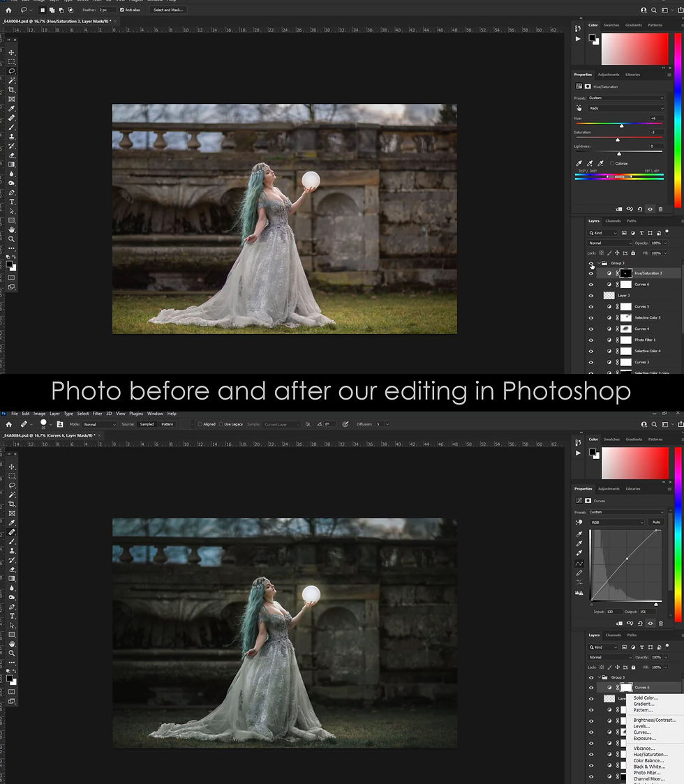Screen dimensions: 684x784
Task: Select the Lasso tool in the lower Photoshop toolbar
Action: (x=11, y=485)
